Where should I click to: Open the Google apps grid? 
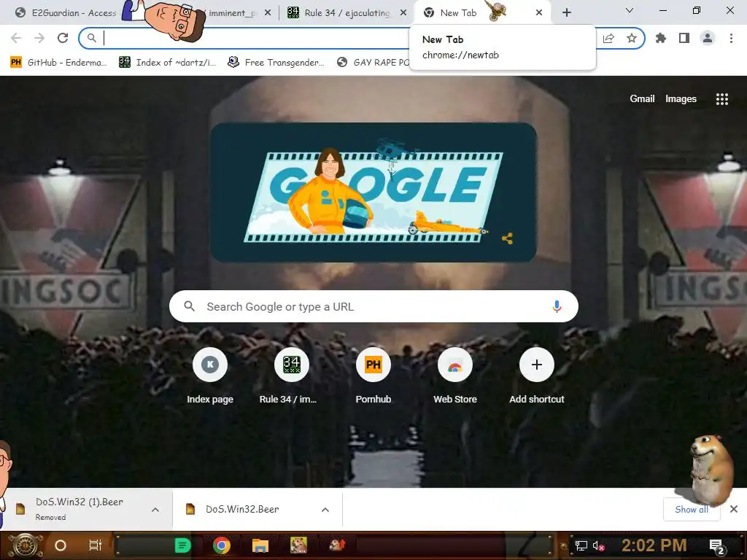coord(722,99)
